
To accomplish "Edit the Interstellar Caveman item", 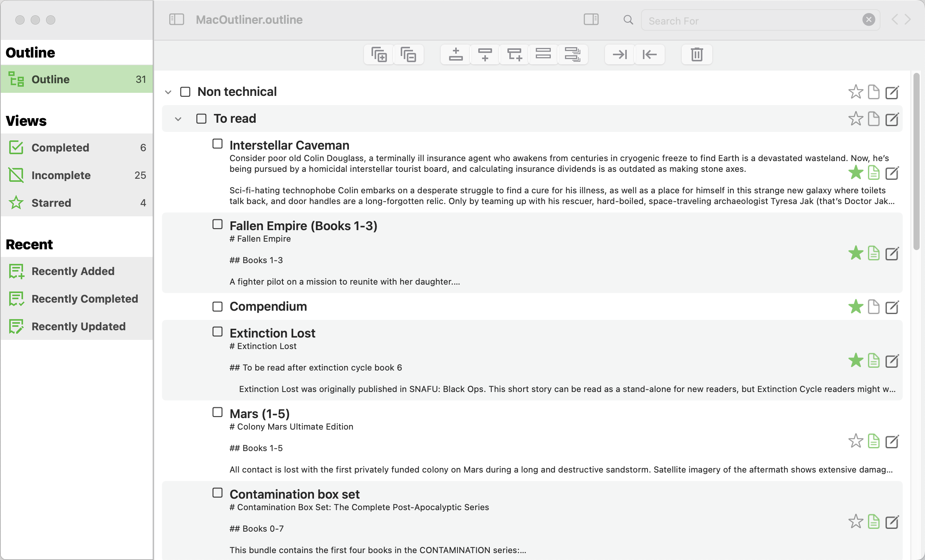I will (x=892, y=173).
